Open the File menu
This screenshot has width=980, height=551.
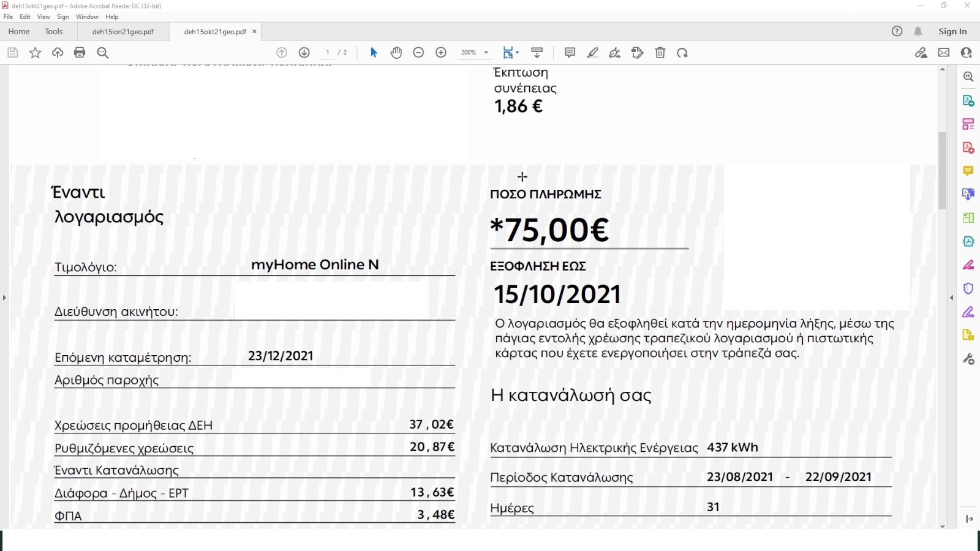click(8, 17)
